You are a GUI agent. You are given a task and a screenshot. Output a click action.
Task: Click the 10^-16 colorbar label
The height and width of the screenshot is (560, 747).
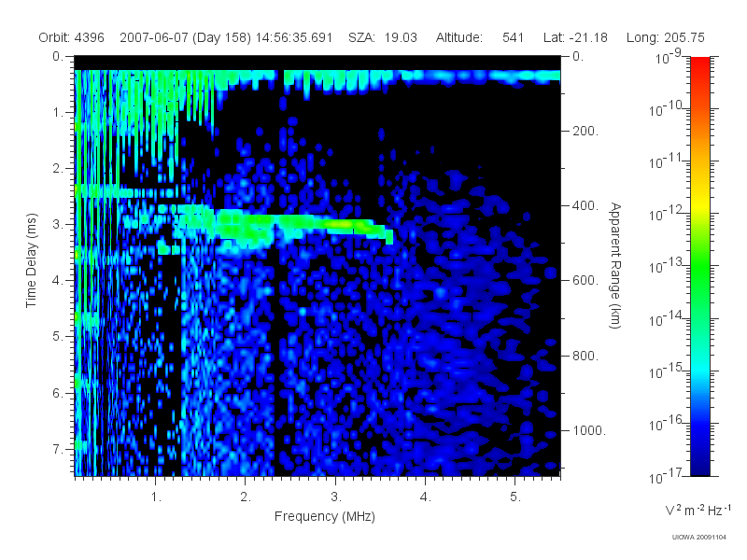pos(667,423)
